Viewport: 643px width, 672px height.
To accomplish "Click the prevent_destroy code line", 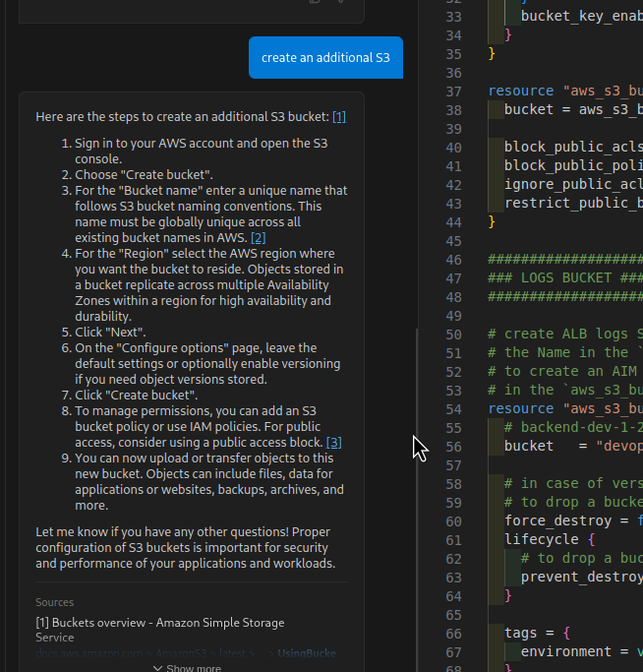I will pyautogui.click(x=580, y=577).
